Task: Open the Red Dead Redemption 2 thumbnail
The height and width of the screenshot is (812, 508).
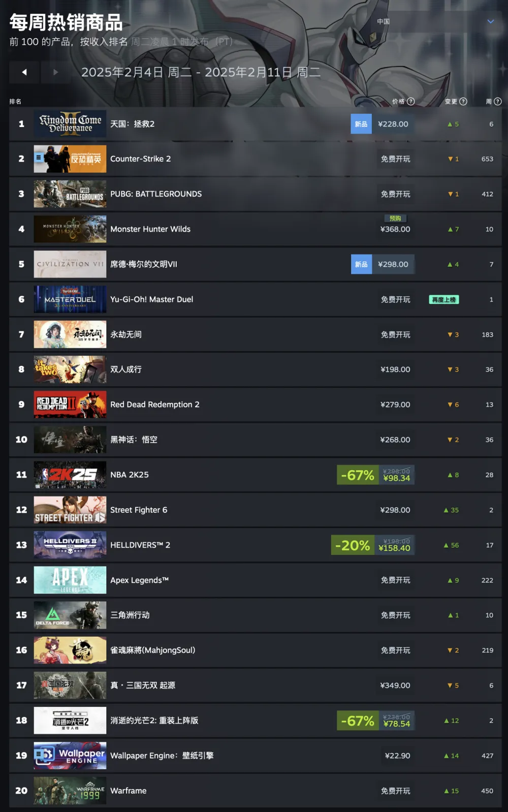Action: click(x=70, y=404)
